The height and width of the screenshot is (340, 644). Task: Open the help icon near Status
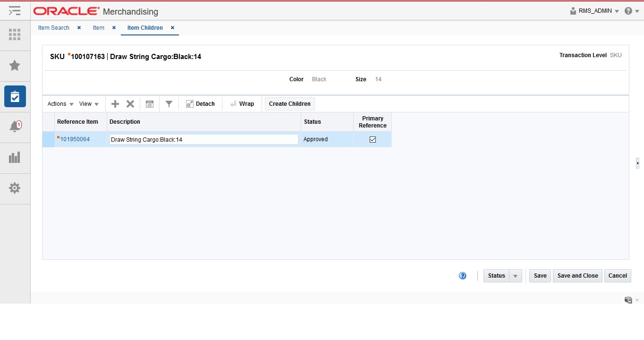click(x=463, y=276)
